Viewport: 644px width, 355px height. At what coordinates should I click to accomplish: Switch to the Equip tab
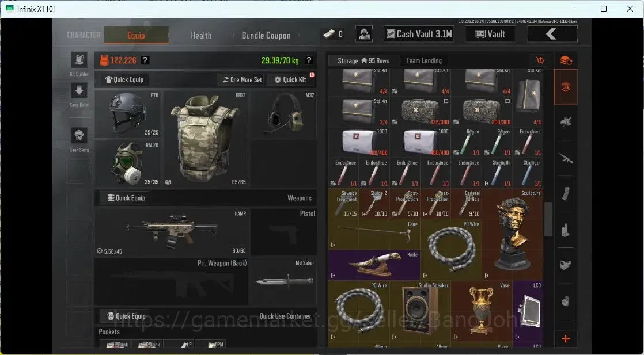coord(136,35)
